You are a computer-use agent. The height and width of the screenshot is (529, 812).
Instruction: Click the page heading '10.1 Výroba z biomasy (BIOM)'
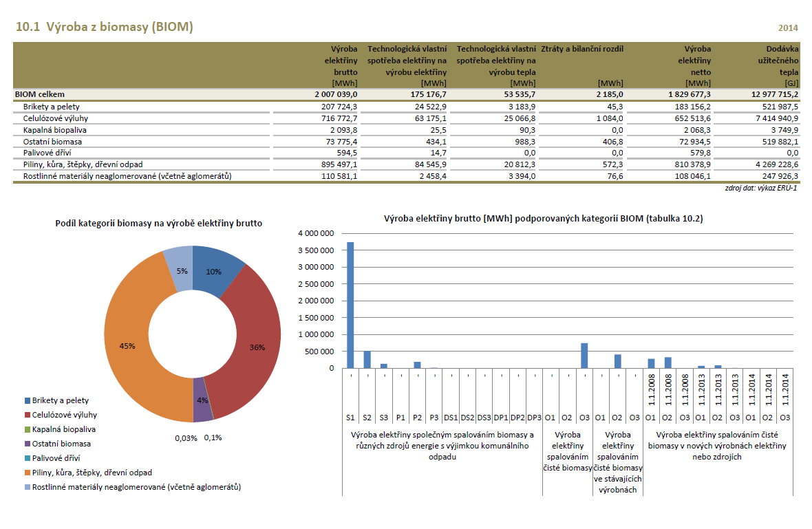pyautogui.click(x=104, y=28)
